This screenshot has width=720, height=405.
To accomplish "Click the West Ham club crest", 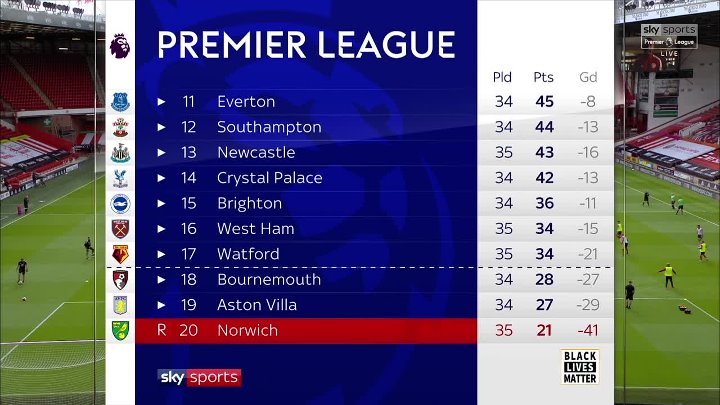I will tap(120, 229).
